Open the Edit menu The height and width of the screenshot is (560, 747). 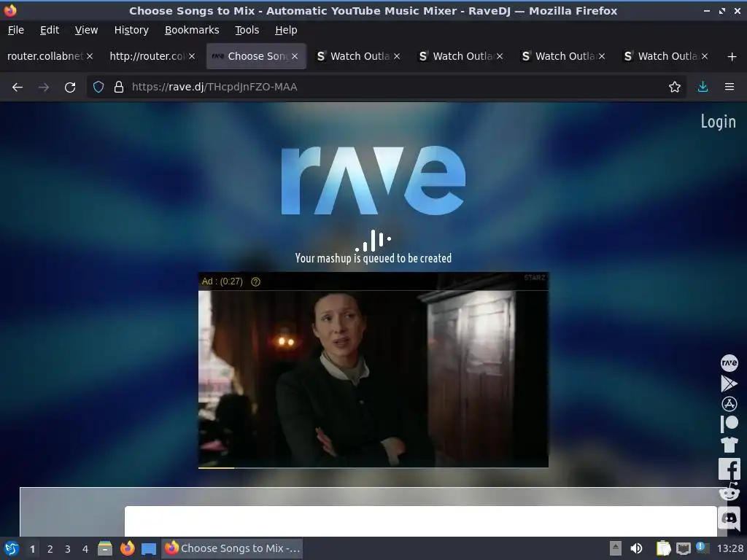(50, 30)
